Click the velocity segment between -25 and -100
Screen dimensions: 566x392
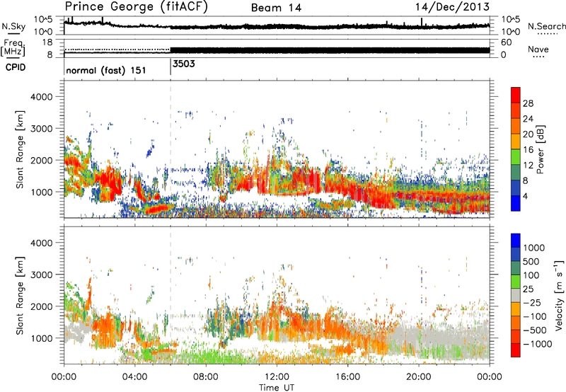coord(516,309)
